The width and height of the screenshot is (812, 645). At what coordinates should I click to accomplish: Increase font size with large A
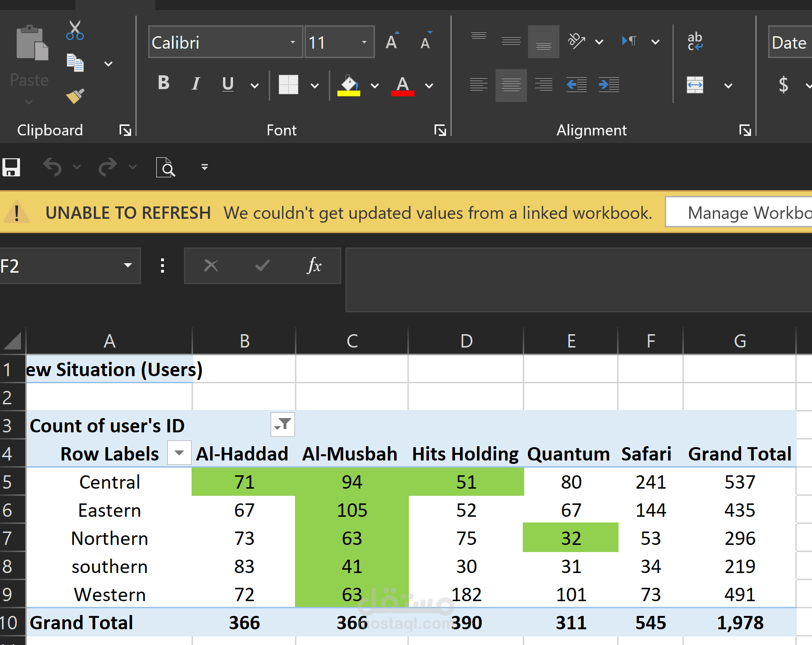pos(392,41)
